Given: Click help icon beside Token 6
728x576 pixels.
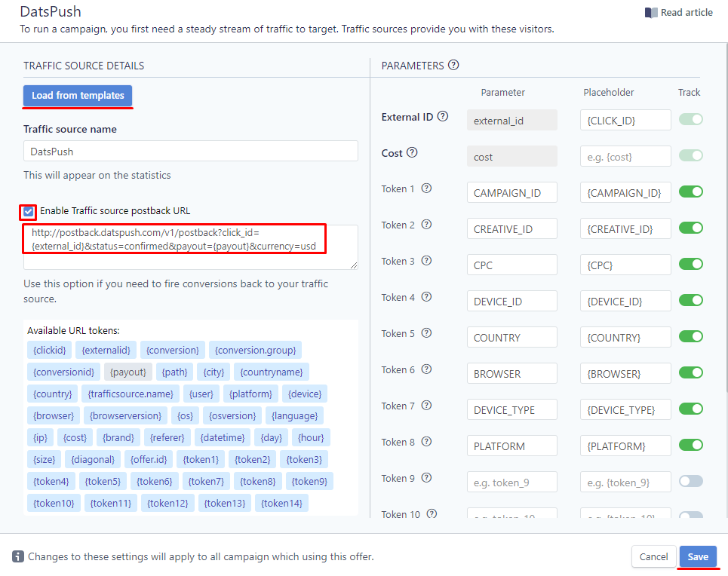Looking at the screenshot, I should [426, 369].
